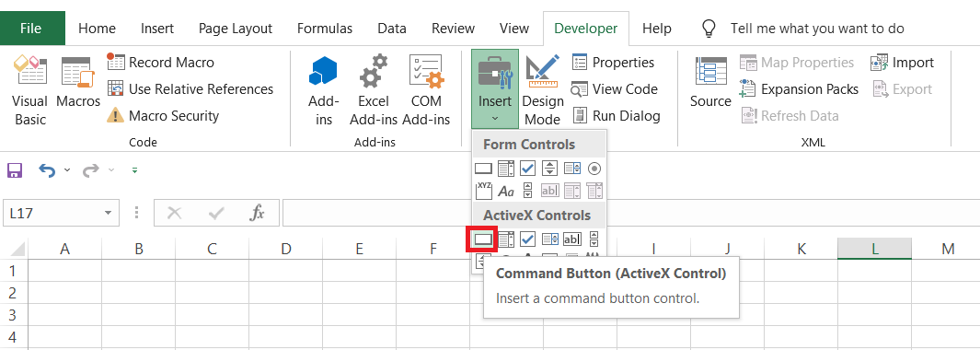The height and width of the screenshot is (350, 980).
Task: Click in the formula bar input
Action: pos(631,213)
